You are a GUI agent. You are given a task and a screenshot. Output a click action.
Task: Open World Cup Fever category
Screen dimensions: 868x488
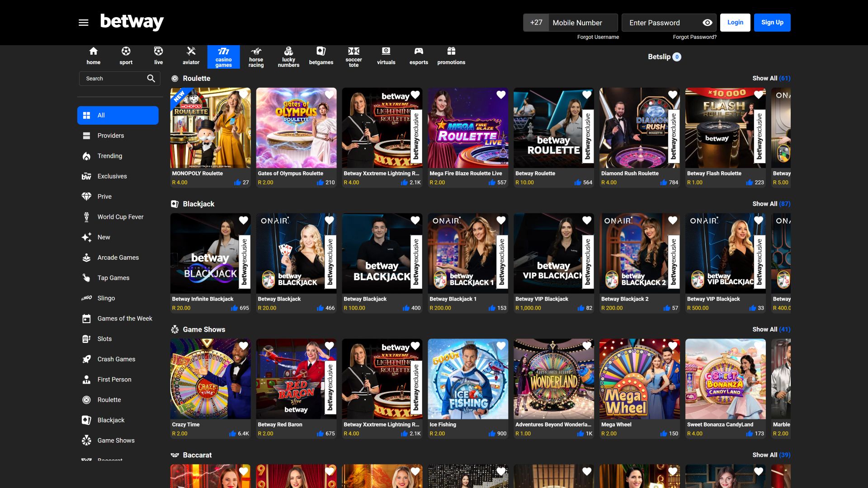coord(118,217)
